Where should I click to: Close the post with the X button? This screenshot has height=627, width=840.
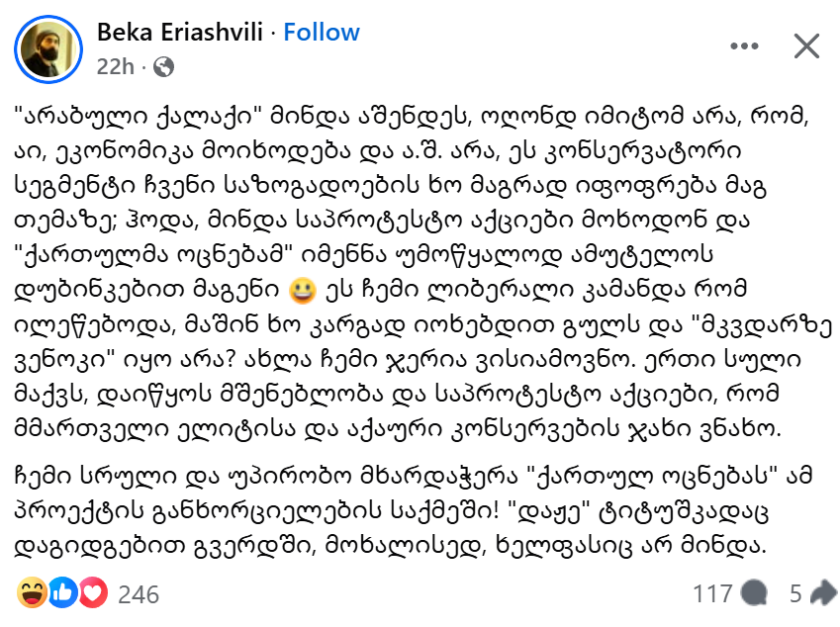point(806,45)
